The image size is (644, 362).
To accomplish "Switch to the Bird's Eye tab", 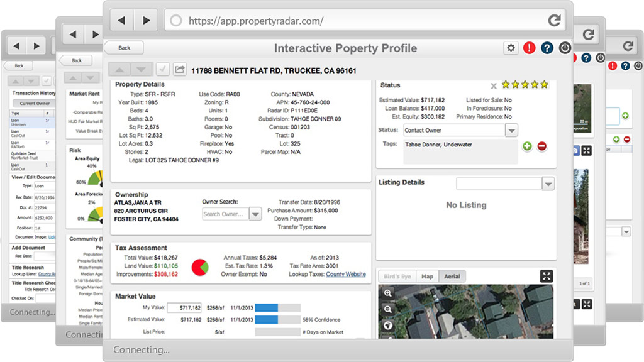I will pos(397,277).
